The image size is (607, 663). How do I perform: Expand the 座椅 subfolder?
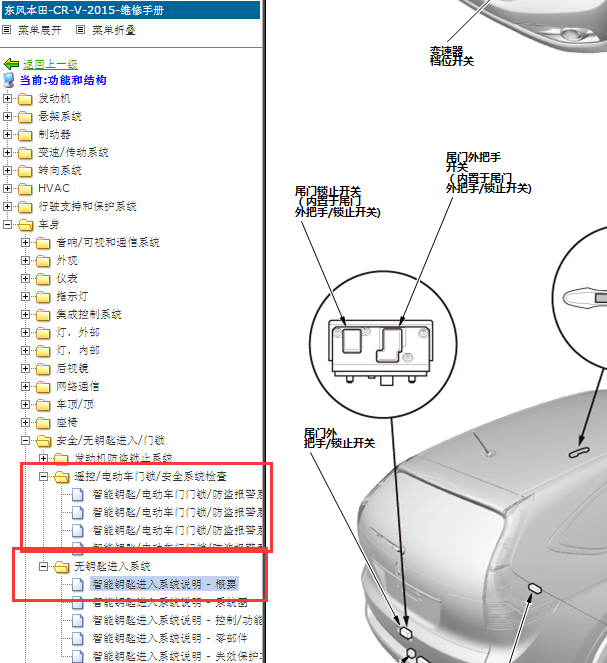[x=25, y=422]
